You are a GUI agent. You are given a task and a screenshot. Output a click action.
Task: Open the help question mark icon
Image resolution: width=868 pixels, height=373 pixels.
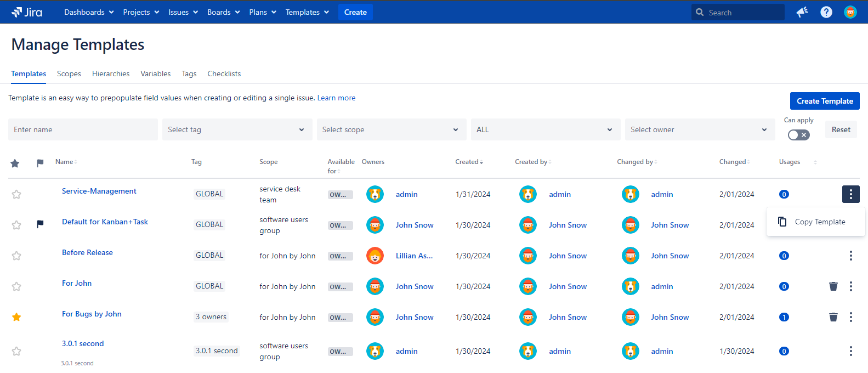pos(826,12)
